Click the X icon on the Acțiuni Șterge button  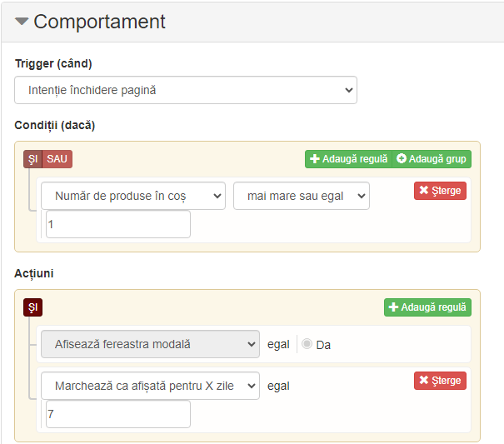[x=424, y=380]
